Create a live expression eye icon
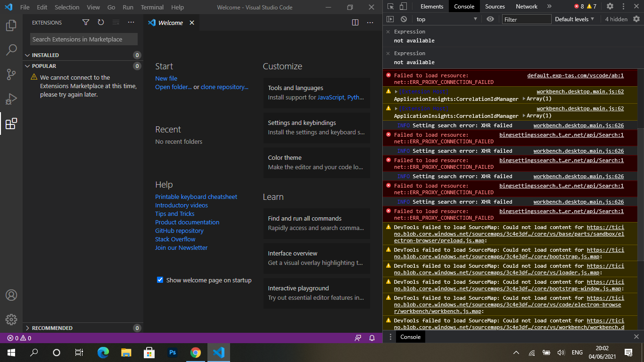 click(490, 19)
